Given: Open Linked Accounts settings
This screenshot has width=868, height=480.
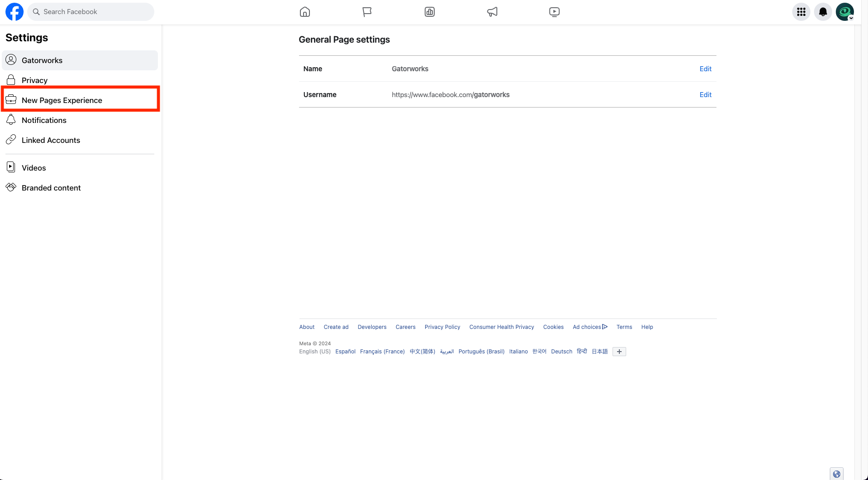Looking at the screenshot, I should pos(51,140).
